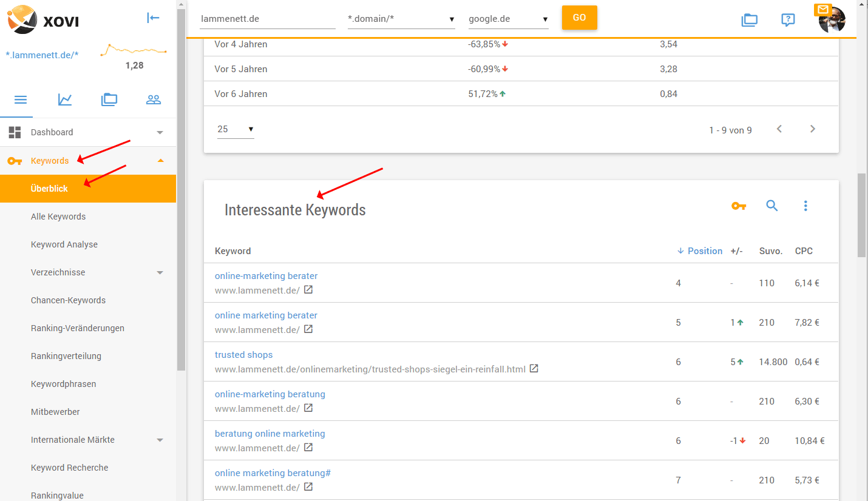Open keyword link online-marketing beratung
This screenshot has height=501, width=868.
click(270, 394)
